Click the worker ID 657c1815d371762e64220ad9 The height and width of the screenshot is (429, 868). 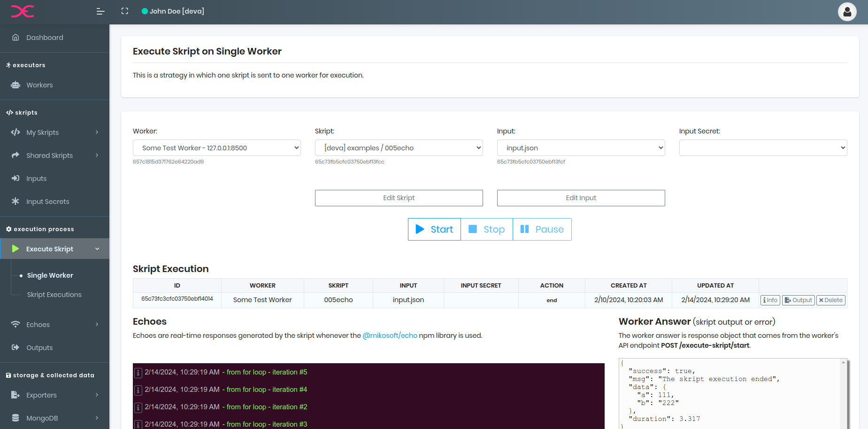(168, 162)
